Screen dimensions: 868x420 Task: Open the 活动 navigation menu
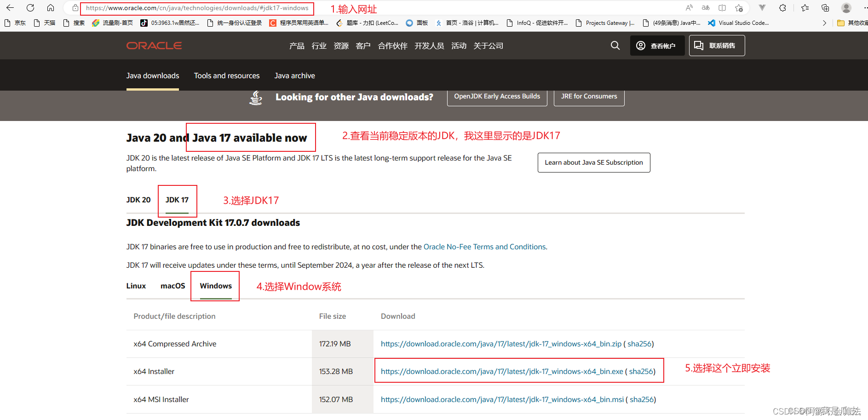459,46
